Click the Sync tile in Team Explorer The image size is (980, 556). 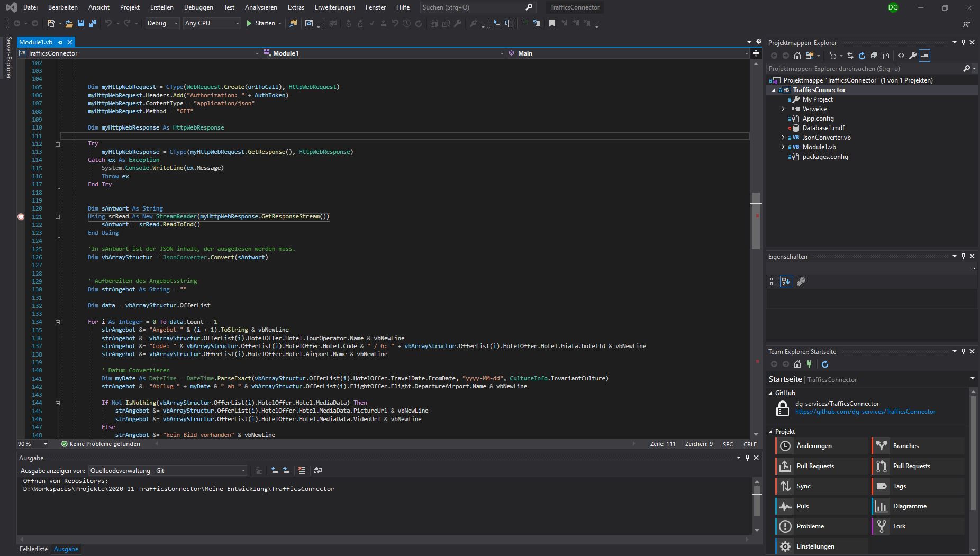click(821, 486)
